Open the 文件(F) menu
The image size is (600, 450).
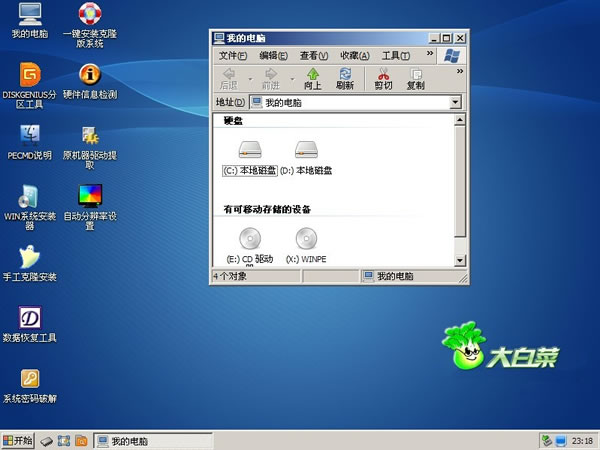(x=233, y=55)
